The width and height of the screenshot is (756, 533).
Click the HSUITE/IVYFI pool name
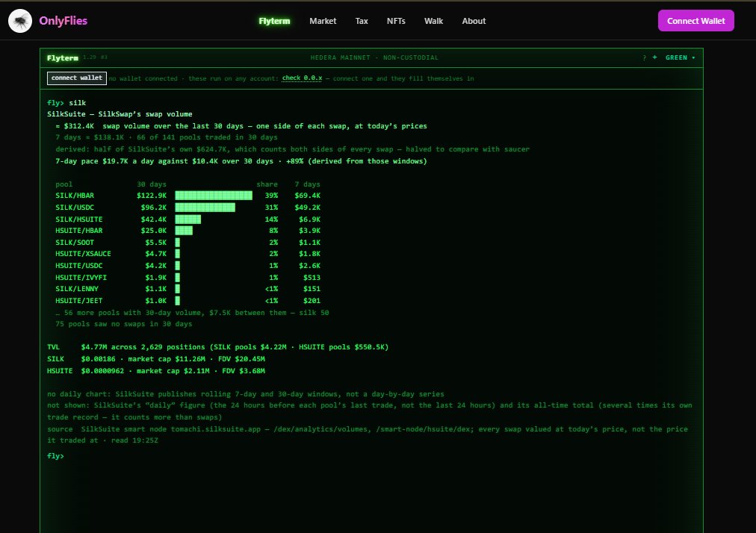click(81, 278)
